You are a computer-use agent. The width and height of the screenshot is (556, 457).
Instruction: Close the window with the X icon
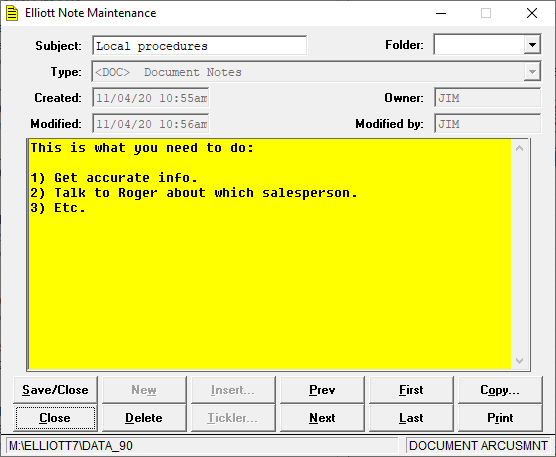coord(532,13)
